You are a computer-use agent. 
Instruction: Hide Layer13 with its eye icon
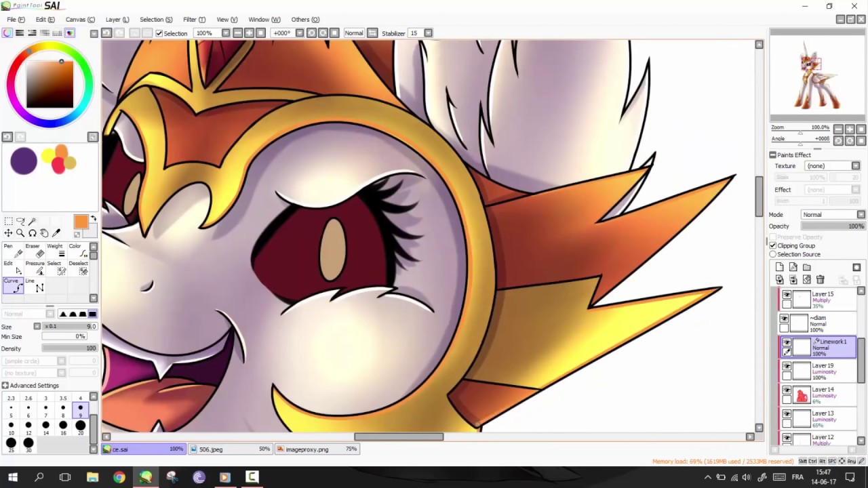pos(787,413)
